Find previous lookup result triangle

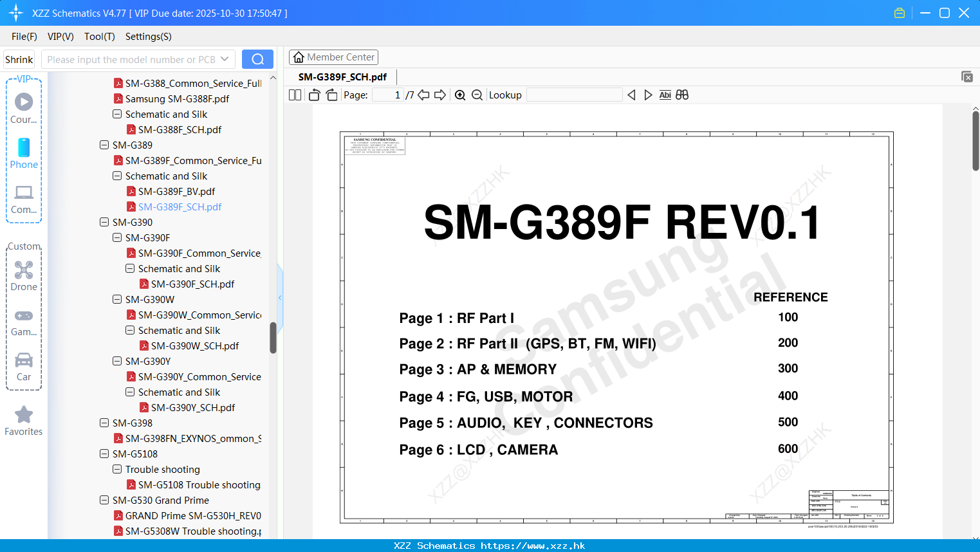point(631,95)
